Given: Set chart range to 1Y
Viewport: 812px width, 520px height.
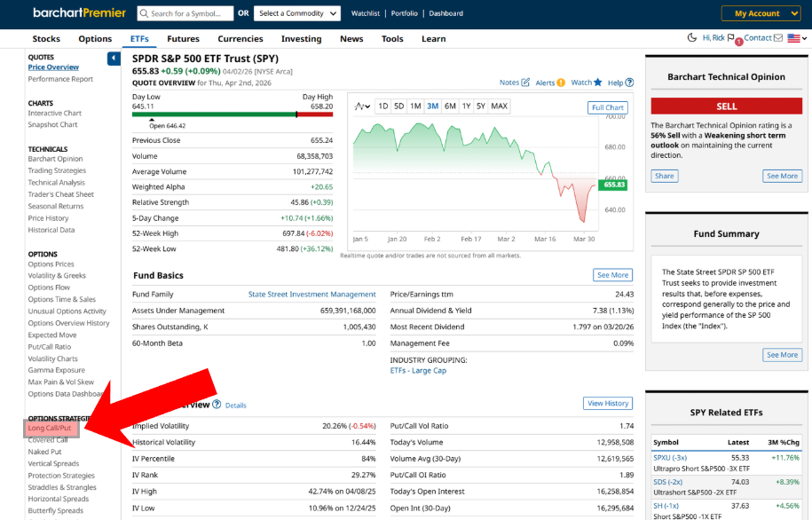Looking at the screenshot, I should click(466, 106).
